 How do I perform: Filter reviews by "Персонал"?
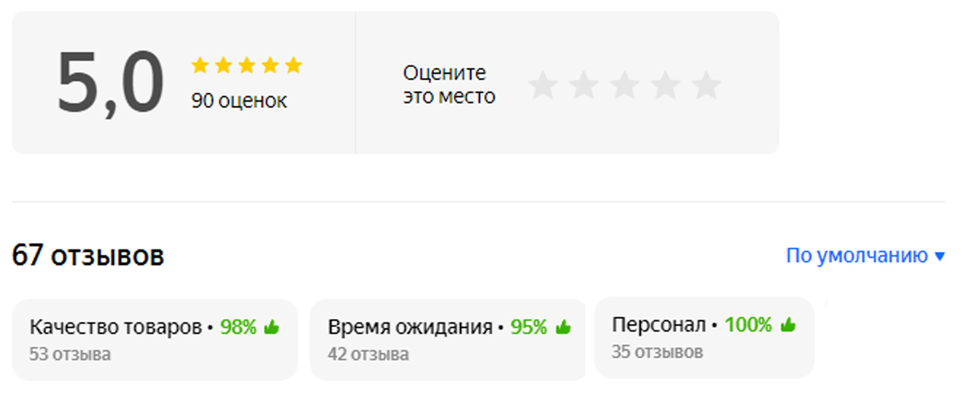tap(704, 337)
